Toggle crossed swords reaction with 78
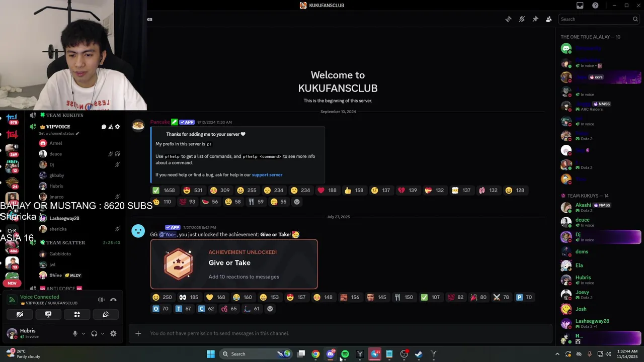 [x=501, y=297]
